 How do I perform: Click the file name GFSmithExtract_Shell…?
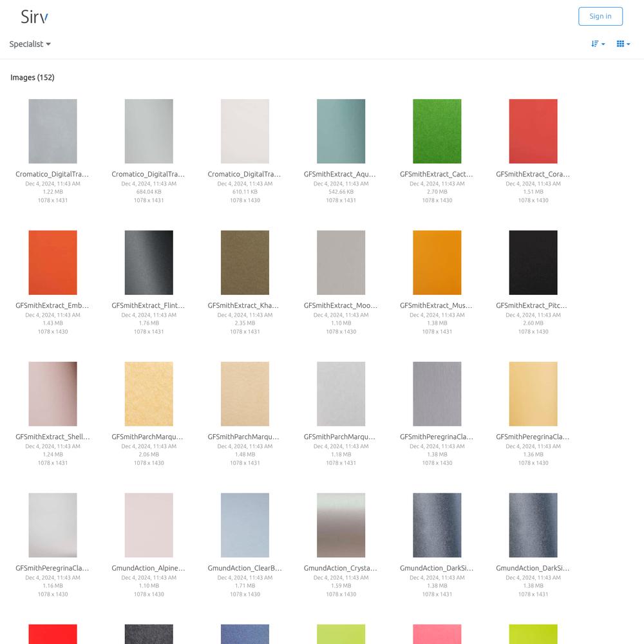tap(53, 437)
